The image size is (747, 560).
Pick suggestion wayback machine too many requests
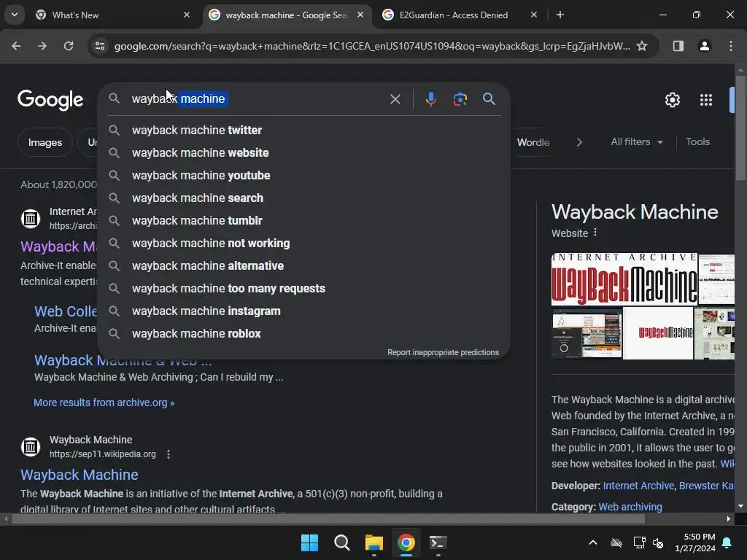click(303, 289)
